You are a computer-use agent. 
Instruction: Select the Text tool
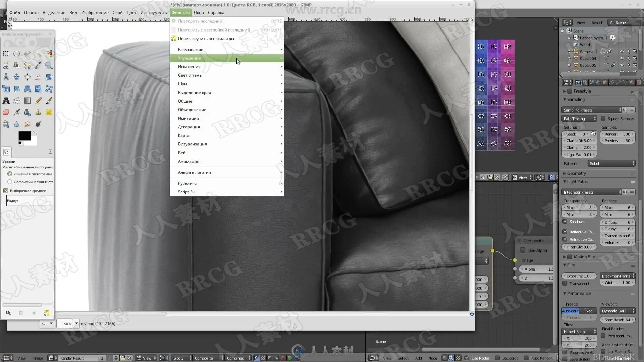pyautogui.click(x=6, y=101)
